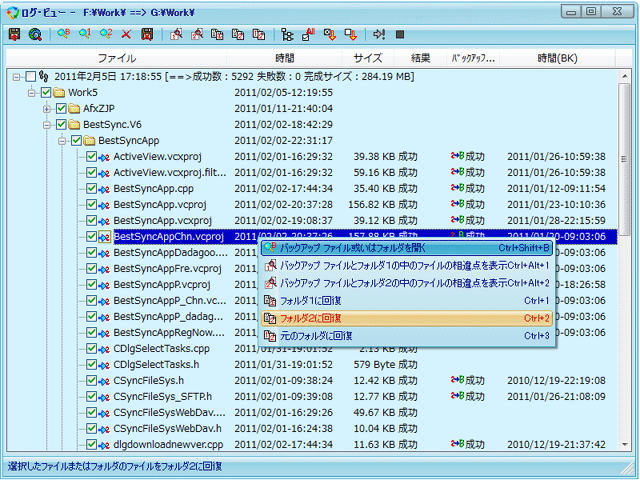
Task: Uncheck the ActiveView.vcxproj checkbox
Action: click(91, 157)
